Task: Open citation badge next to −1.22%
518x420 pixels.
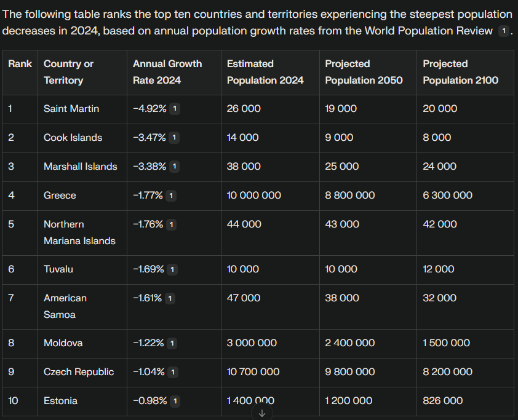Action: pos(172,343)
